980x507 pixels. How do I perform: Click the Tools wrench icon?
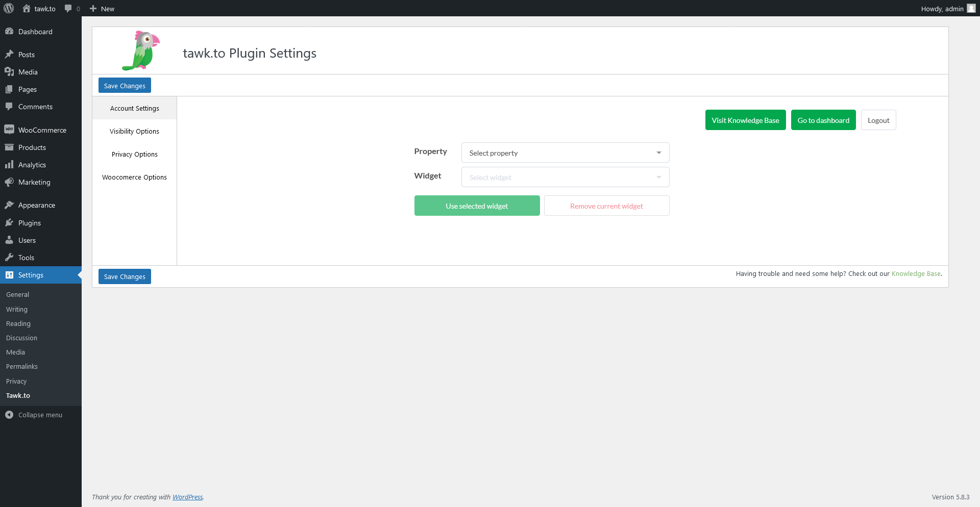point(9,258)
